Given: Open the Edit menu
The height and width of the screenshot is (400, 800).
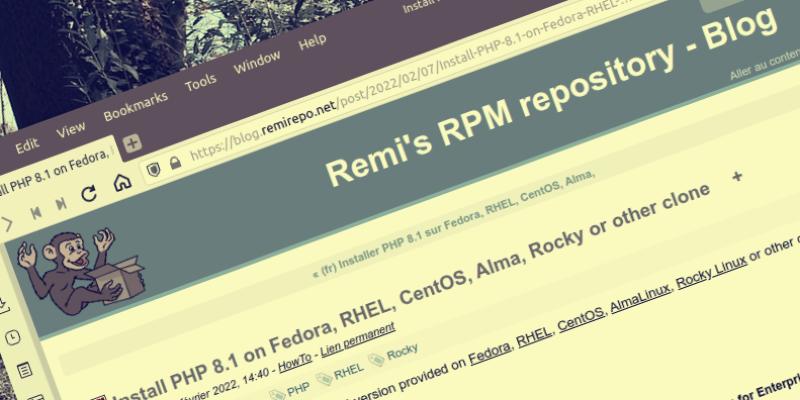Looking at the screenshot, I should (27, 144).
